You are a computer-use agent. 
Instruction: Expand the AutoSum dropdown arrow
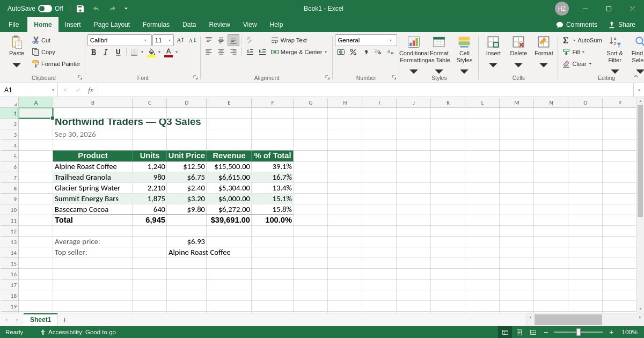[x=574, y=40]
